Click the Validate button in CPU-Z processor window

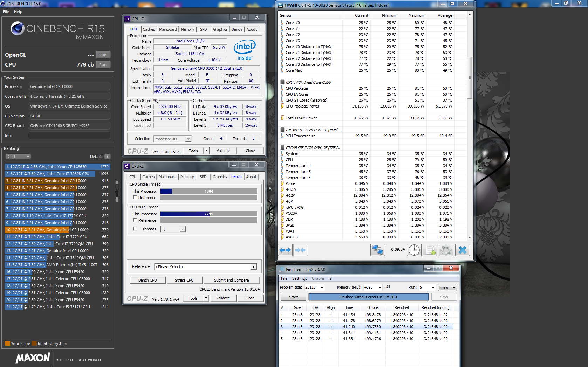[x=223, y=151]
